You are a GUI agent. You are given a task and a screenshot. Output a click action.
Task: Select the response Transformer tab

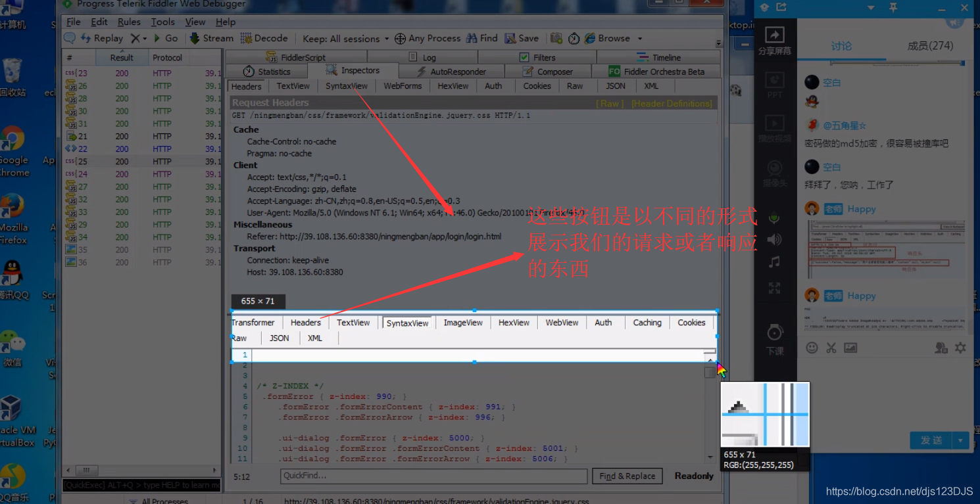click(253, 323)
